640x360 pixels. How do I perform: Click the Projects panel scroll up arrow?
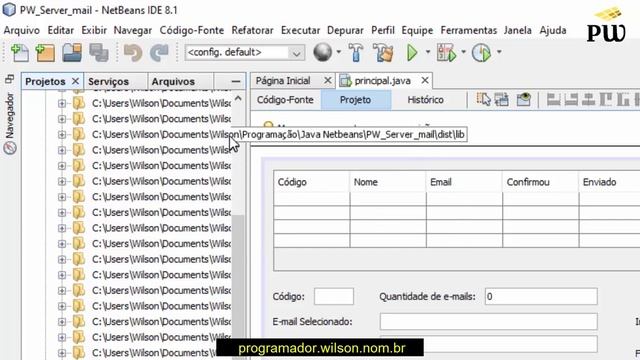click(238, 98)
